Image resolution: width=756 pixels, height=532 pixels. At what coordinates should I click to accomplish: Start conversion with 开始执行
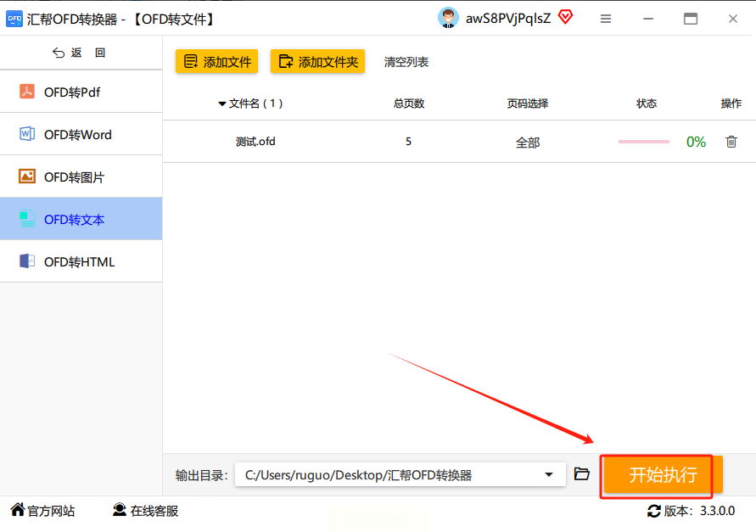point(663,475)
